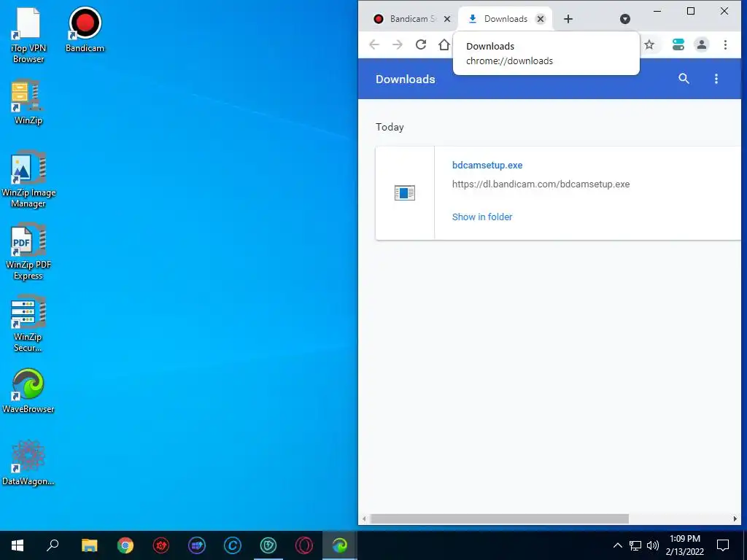Screen dimensions: 747x560
Task: Maximize the browser window
Action: pos(690,10)
